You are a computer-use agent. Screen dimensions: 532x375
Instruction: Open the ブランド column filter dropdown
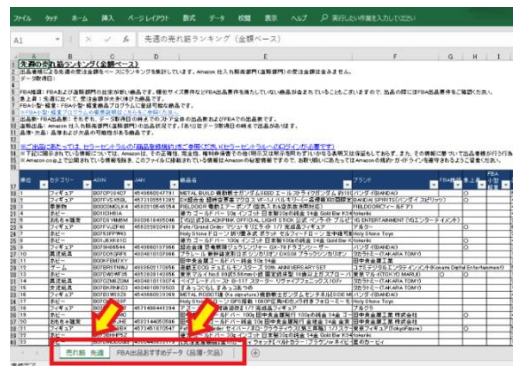(x=434, y=184)
